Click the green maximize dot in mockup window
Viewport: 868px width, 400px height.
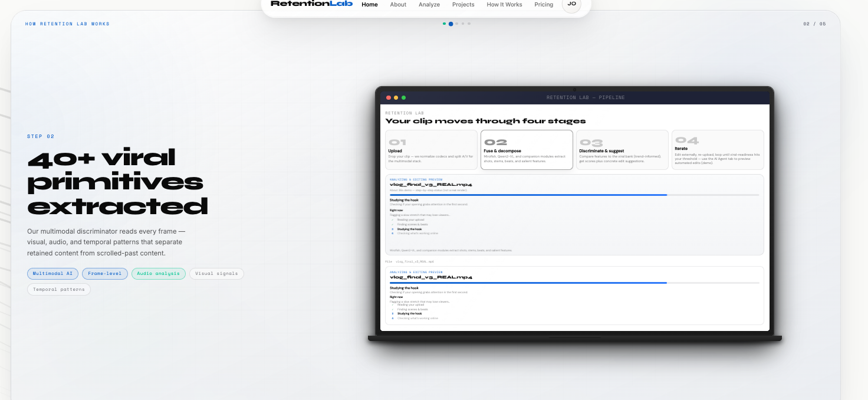coord(403,97)
